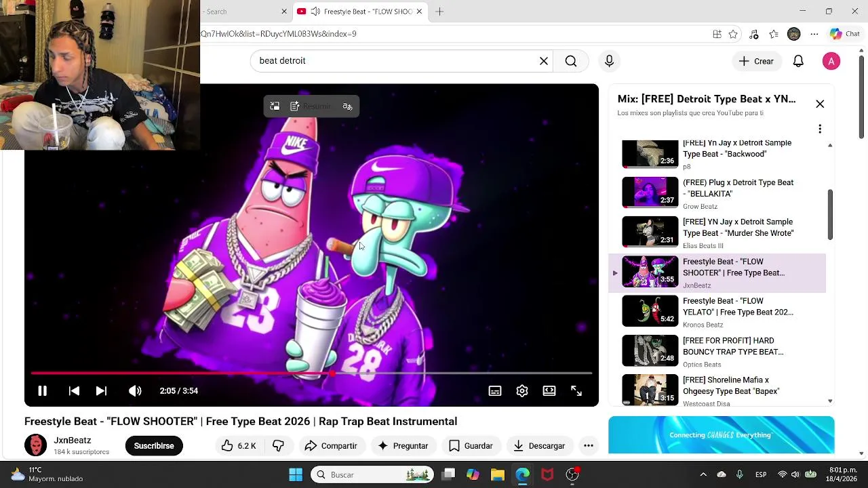The width and height of the screenshot is (868, 488).
Task: Open a new browser tab
Action: point(439,12)
